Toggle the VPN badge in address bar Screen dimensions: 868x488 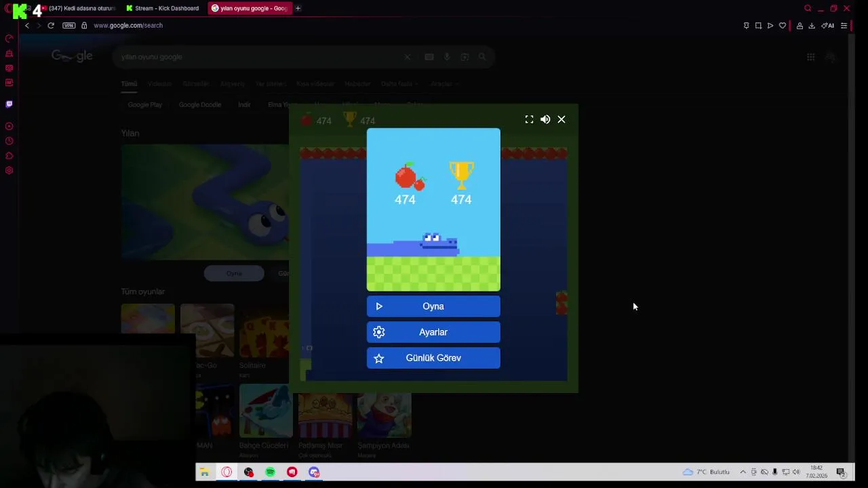[68, 25]
